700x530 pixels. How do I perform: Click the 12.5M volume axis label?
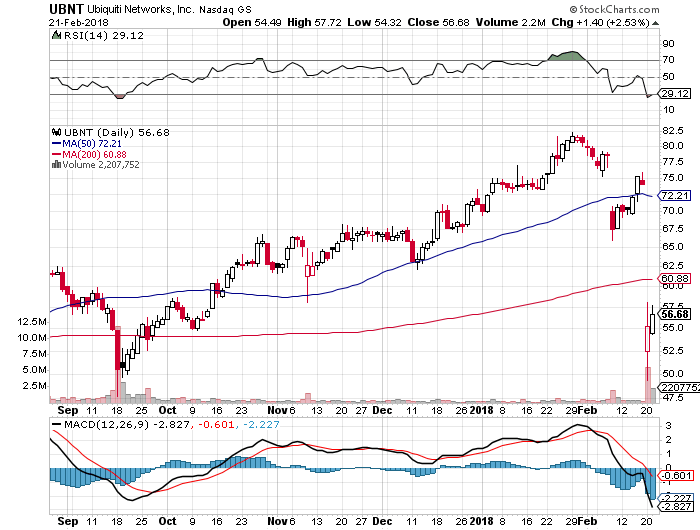32,321
